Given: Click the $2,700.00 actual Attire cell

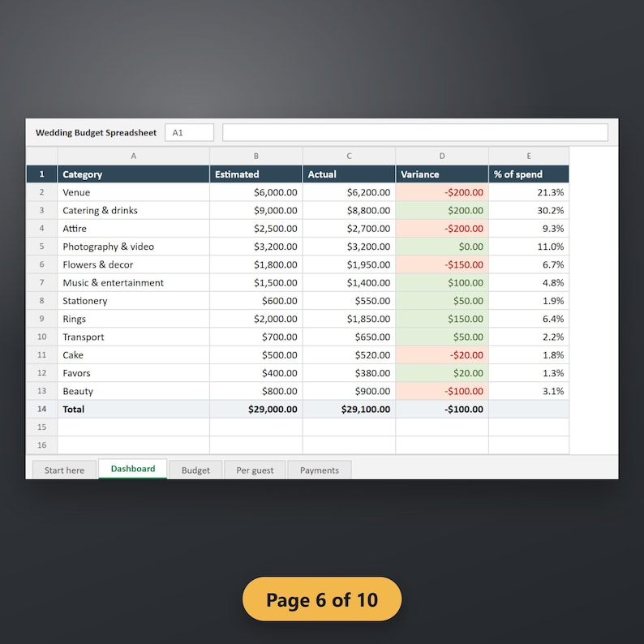Looking at the screenshot, I should click(349, 229).
